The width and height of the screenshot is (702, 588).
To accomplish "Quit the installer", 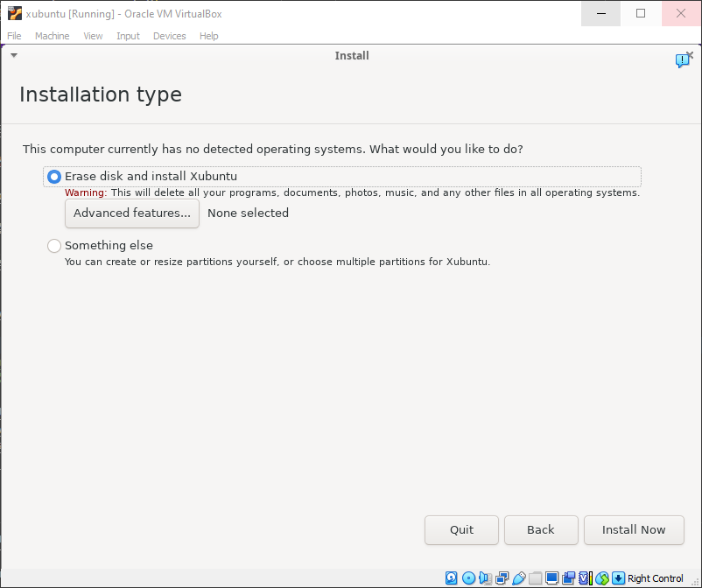I will (x=461, y=530).
